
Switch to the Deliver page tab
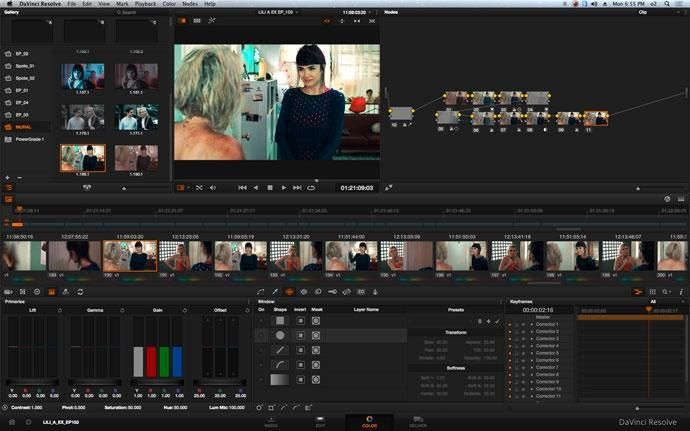click(418, 422)
